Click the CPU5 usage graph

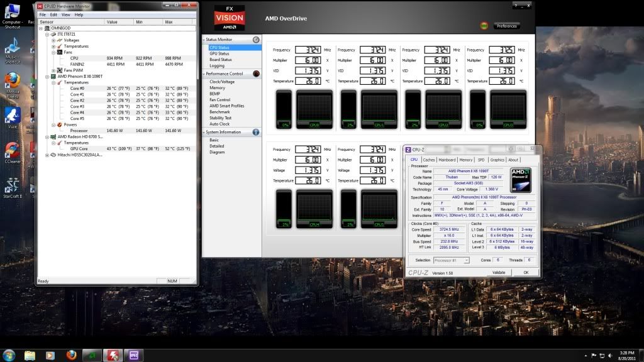[379, 209]
